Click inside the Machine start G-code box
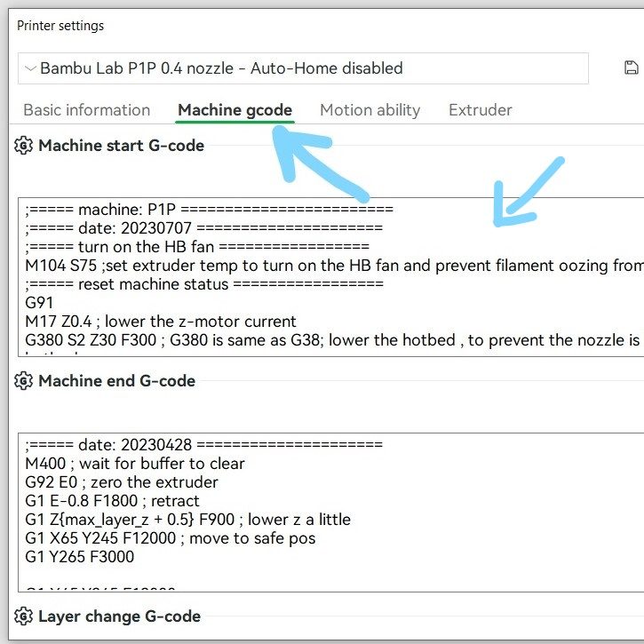 tap(331, 277)
